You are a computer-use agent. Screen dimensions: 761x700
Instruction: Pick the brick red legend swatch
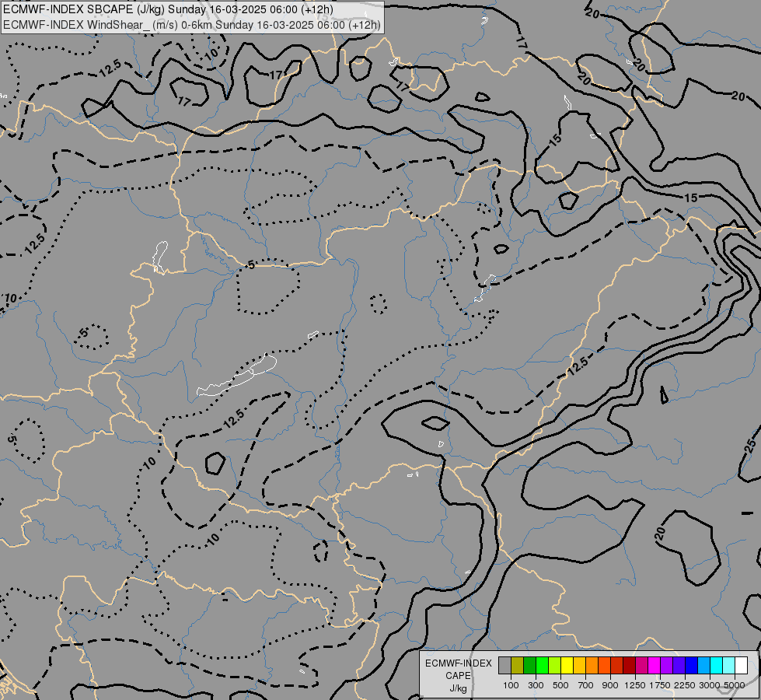(617, 666)
